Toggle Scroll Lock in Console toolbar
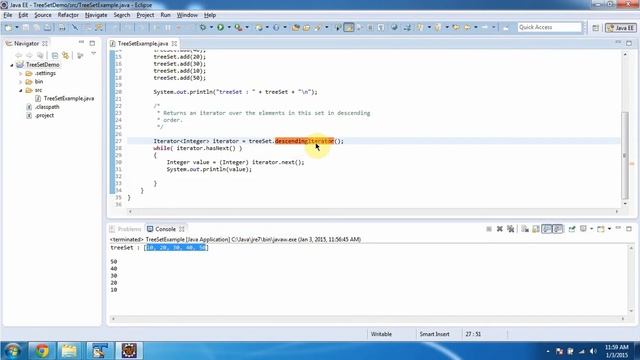Image resolution: width=640 pixels, height=360 pixels. [536, 229]
